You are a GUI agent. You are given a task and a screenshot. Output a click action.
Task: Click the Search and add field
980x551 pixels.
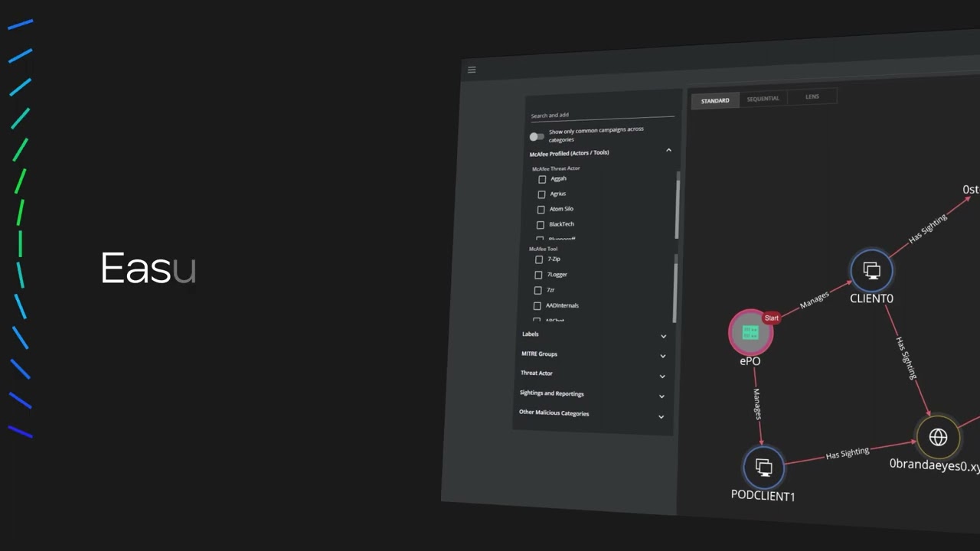tap(603, 115)
